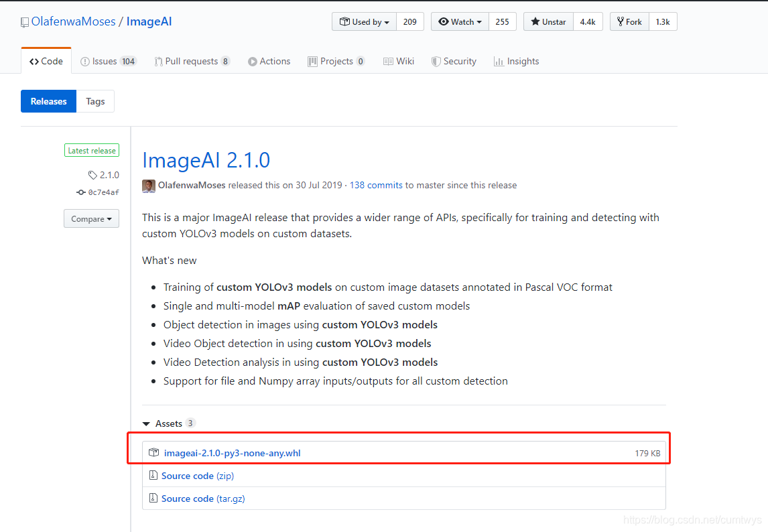Click the forks count 1.3k
Viewport: 768px width, 532px height.
pos(663,21)
